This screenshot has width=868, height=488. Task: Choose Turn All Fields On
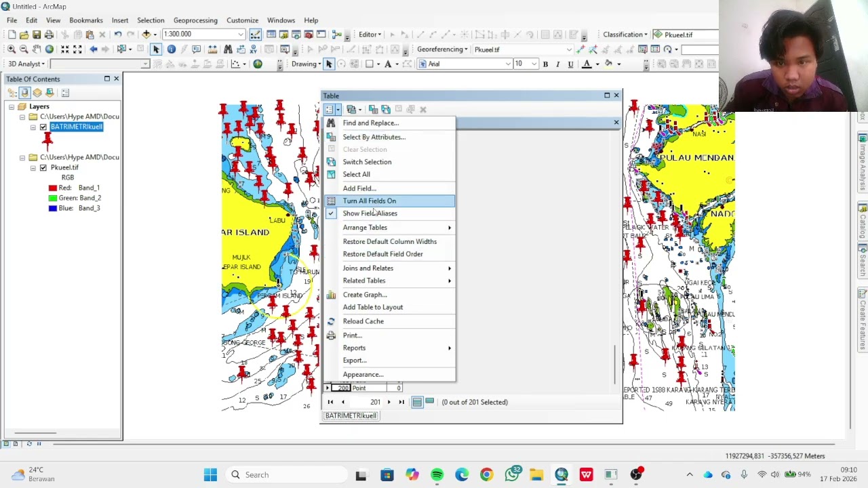(389, 201)
